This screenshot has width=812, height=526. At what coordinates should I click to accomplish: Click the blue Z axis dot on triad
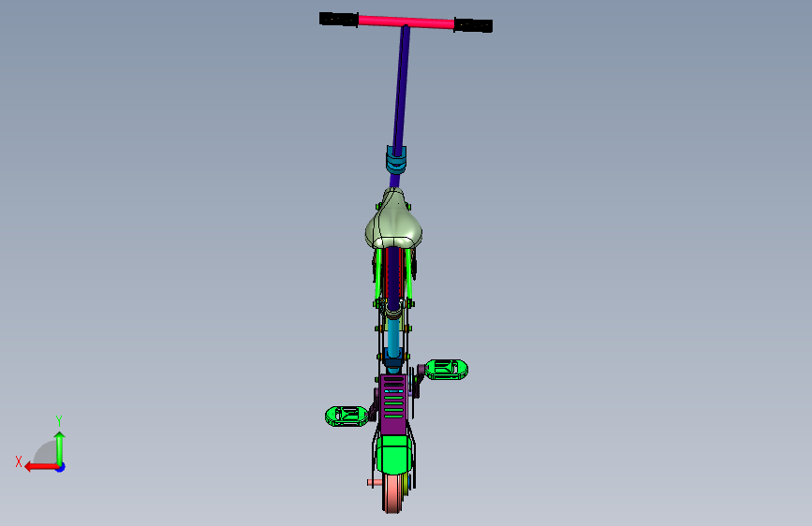point(61,468)
